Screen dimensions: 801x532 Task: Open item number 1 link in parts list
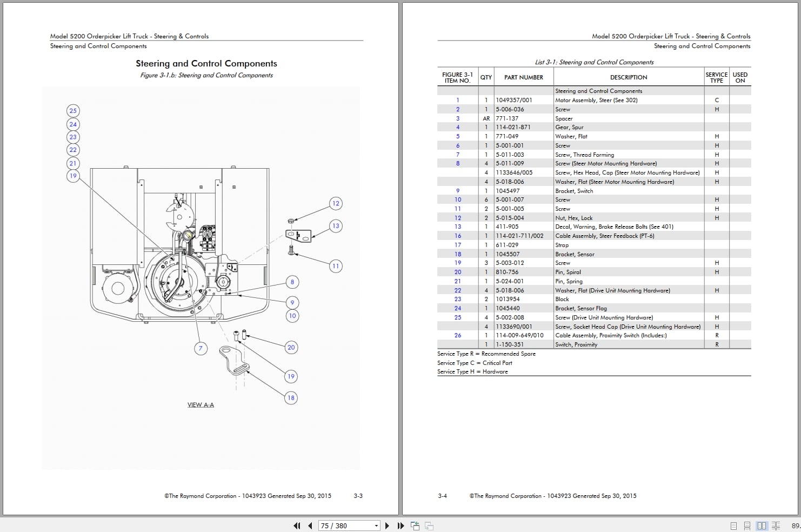(x=458, y=100)
